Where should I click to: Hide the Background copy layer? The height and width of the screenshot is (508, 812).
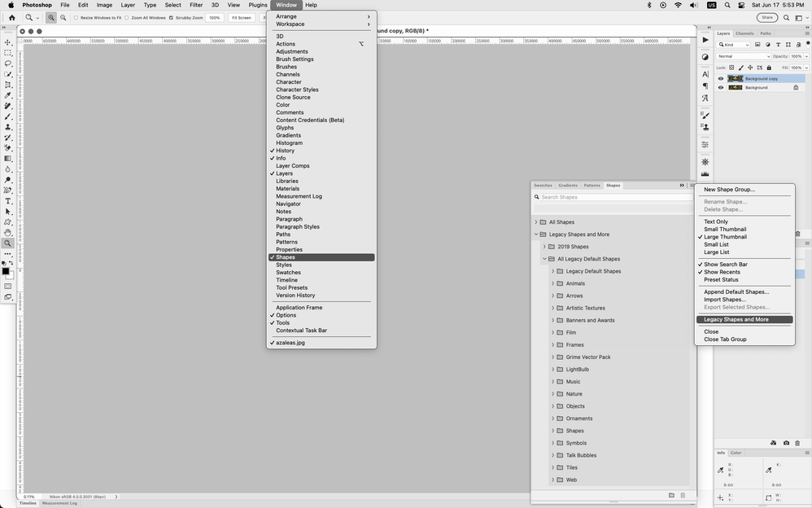[x=720, y=79]
